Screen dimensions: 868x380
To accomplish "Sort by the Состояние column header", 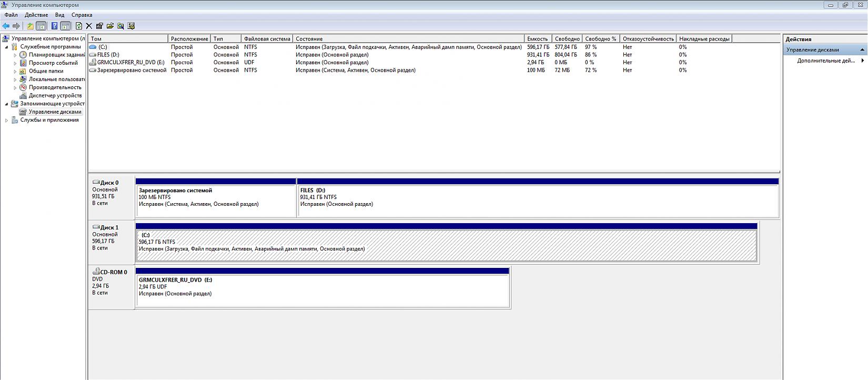I will pyautogui.click(x=409, y=38).
